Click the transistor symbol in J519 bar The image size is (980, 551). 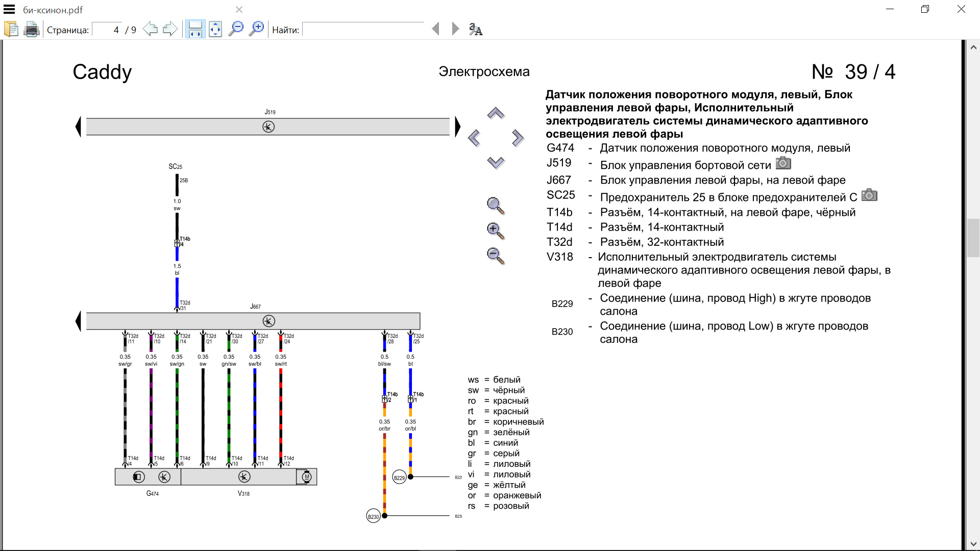pos(268,127)
